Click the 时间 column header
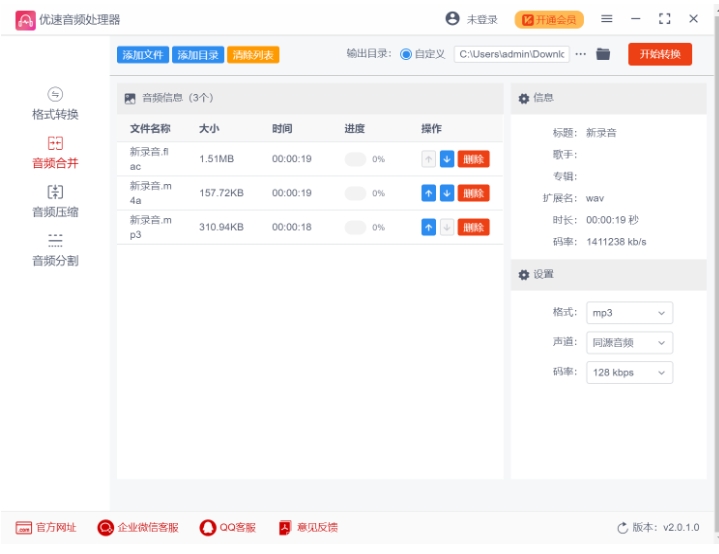 point(282,128)
